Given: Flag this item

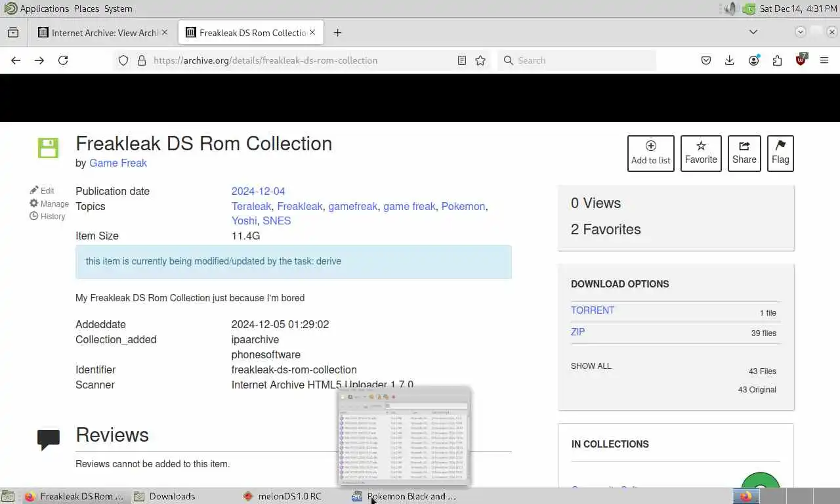Looking at the screenshot, I should point(780,154).
